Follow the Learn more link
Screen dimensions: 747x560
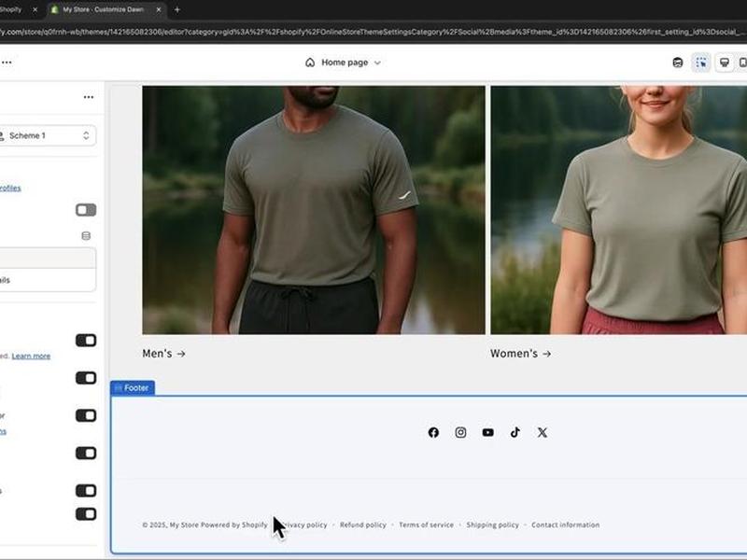coord(31,356)
